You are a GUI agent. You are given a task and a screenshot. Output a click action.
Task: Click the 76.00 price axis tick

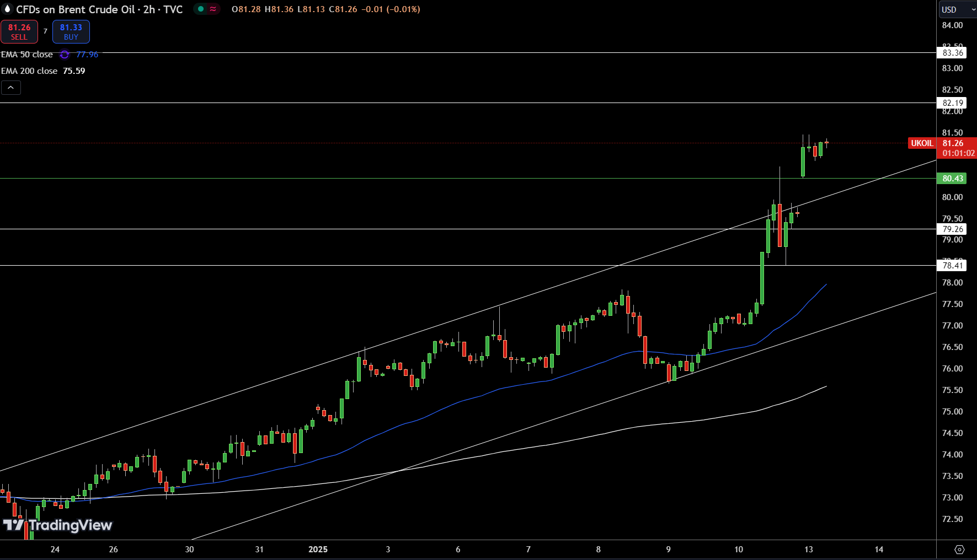point(952,369)
